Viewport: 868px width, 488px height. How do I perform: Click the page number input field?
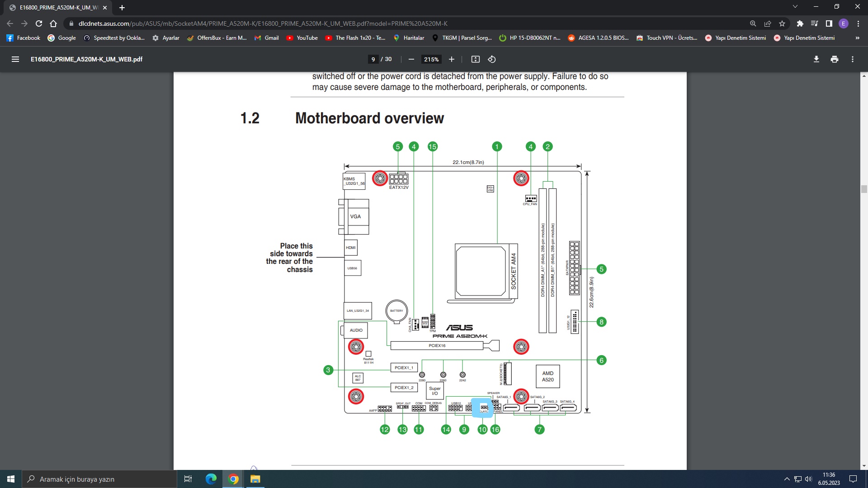[373, 59]
